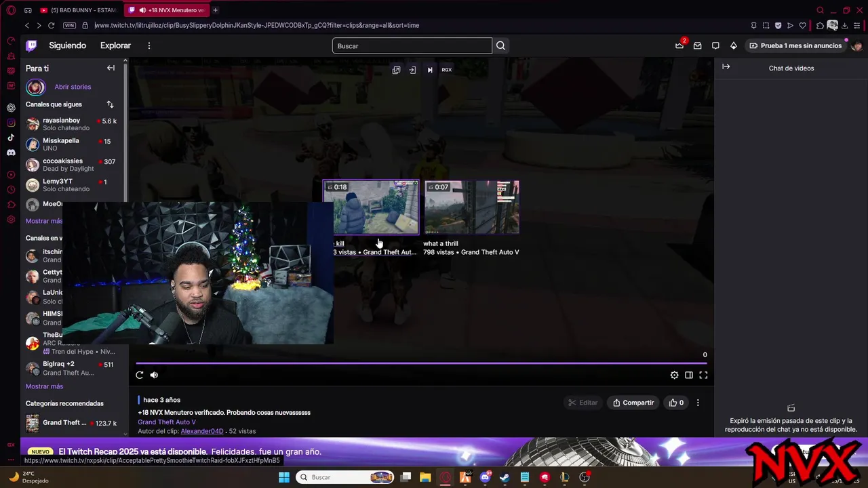This screenshot has width=868, height=488.
Task: Select the +18 NVX Menutero Twitch tab
Action: tap(167, 10)
